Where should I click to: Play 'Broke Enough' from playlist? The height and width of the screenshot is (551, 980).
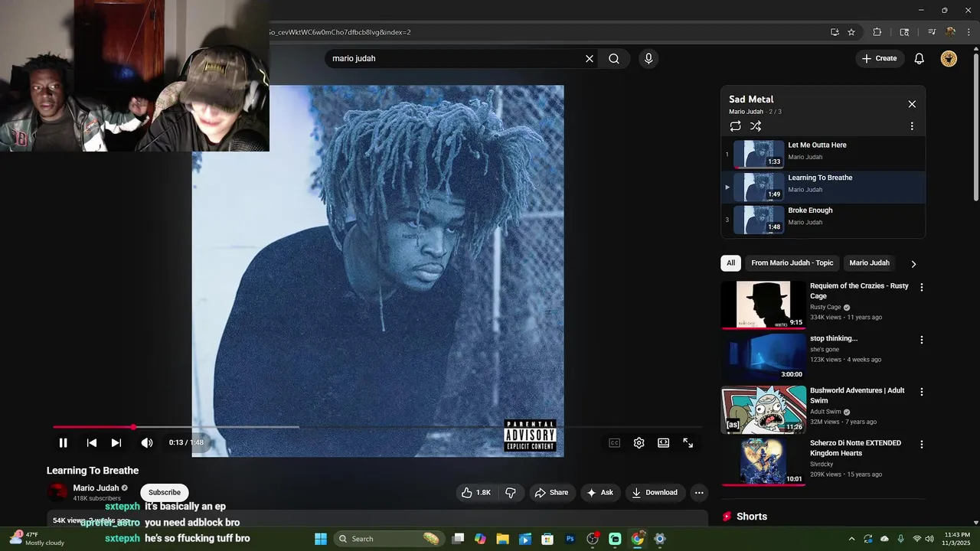coord(823,220)
